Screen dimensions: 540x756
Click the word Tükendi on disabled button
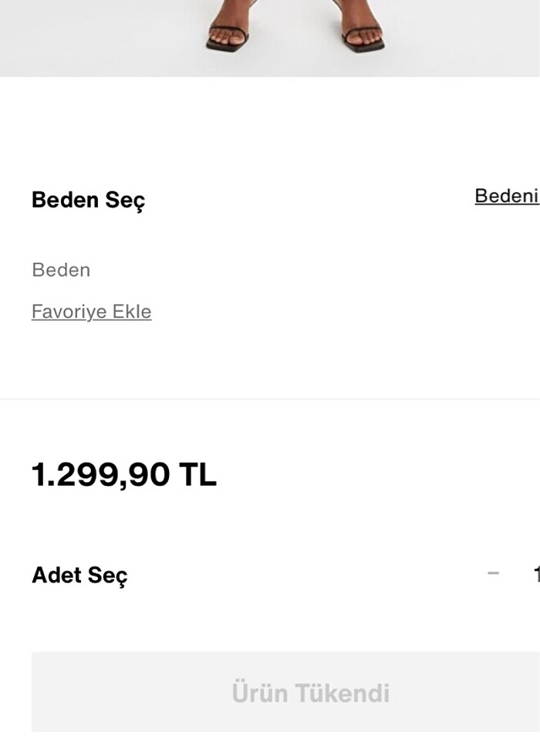click(339, 693)
